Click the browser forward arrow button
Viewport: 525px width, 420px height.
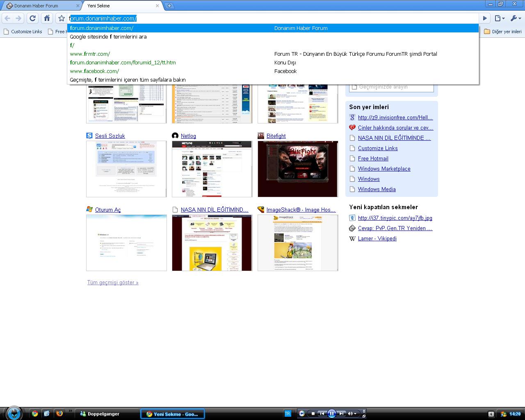click(x=18, y=18)
